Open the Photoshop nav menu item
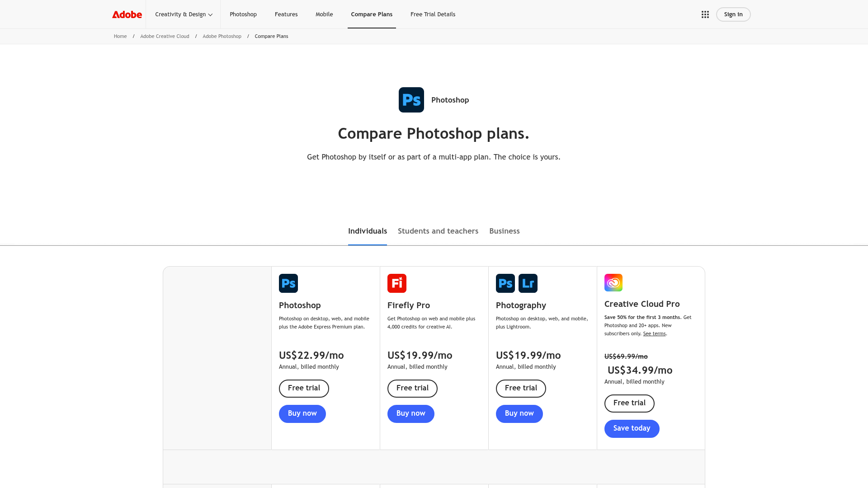868x488 pixels. tap(243, 14)
